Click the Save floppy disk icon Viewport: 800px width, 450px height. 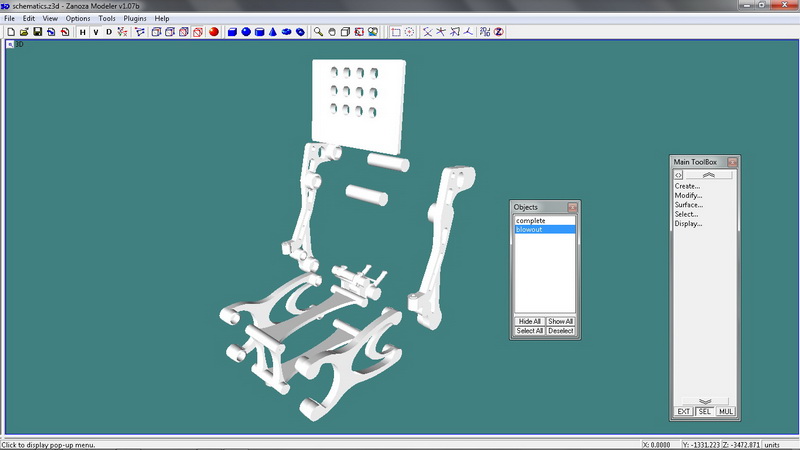pyautogui.click(x=38, y=32)
